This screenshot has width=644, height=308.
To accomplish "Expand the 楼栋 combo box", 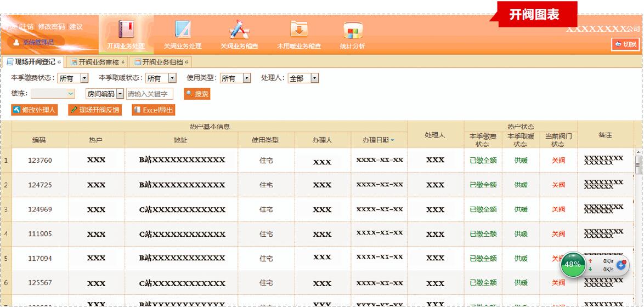I will [70, 94].
